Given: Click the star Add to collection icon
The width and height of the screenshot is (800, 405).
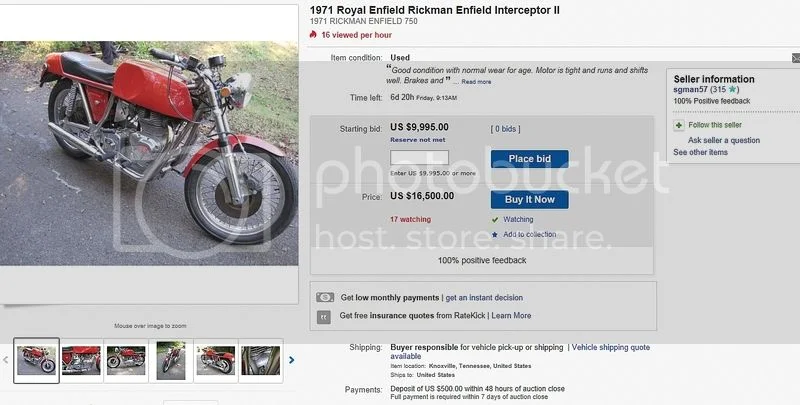Looking at the screenshot, I should click(494, 235).
